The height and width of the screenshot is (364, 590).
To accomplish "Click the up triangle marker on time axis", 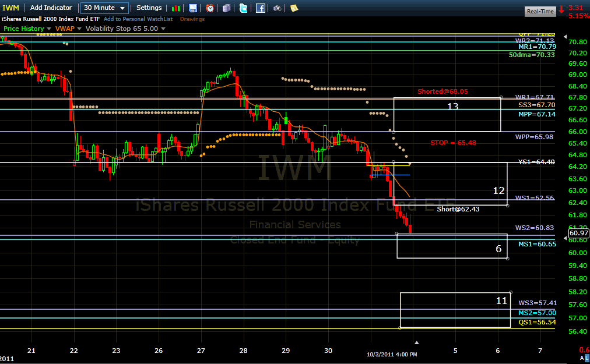I will 416,342.
